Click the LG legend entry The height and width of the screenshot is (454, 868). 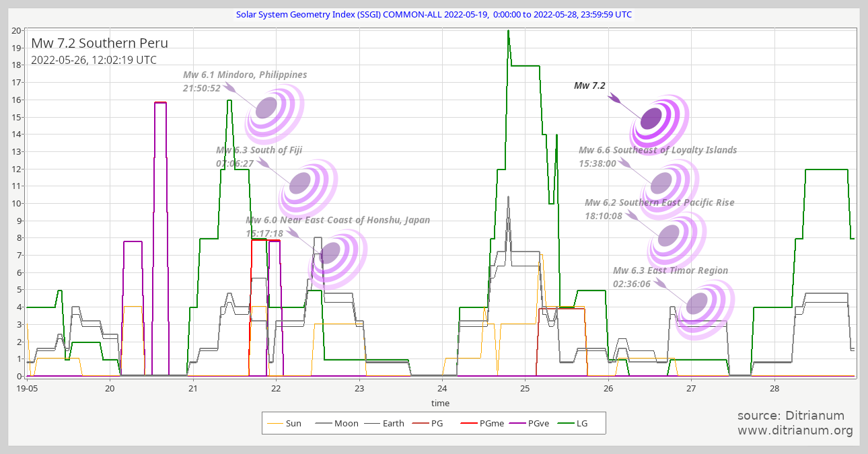(573, 423)
